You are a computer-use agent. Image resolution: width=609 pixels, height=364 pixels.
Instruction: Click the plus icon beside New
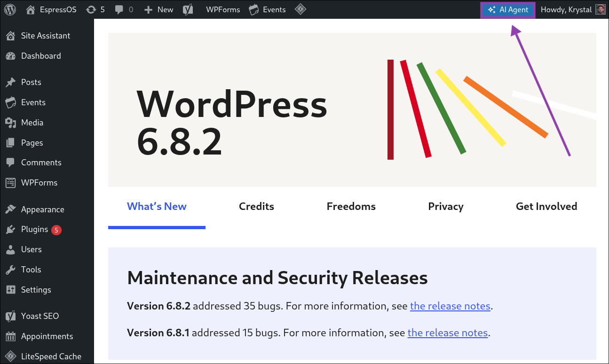149,9
